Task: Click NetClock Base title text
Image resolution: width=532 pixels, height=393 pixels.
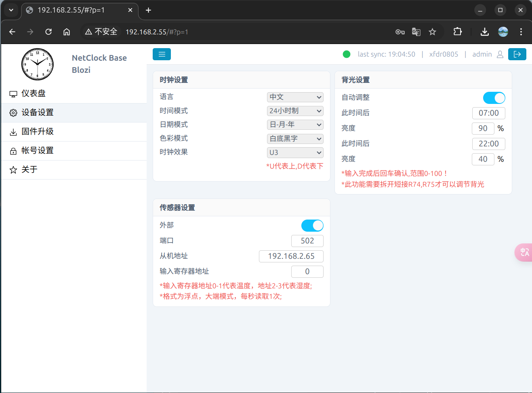Action: click(x=99, y=58)
